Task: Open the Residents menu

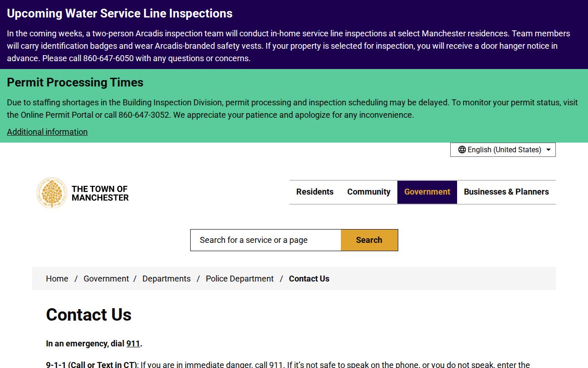Action: pyautogui.click(x=315, y=192)
